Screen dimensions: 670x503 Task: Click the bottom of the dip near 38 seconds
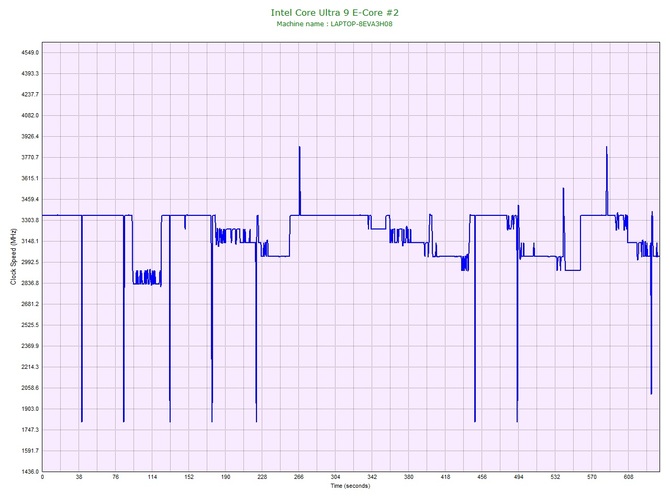point(82,421)
